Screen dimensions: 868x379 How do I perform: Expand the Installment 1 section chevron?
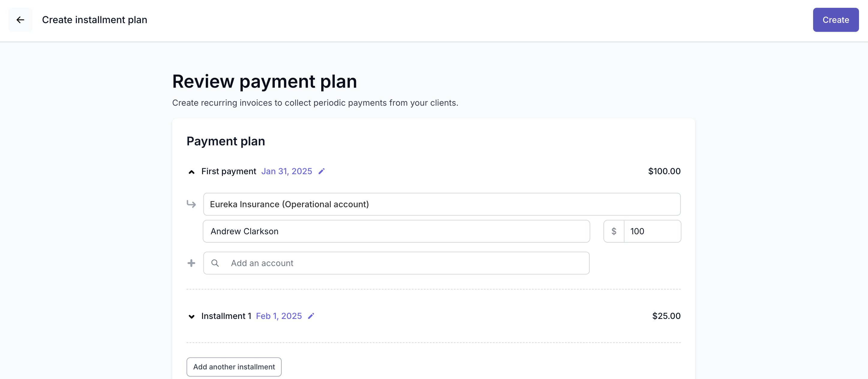[191, 317]
